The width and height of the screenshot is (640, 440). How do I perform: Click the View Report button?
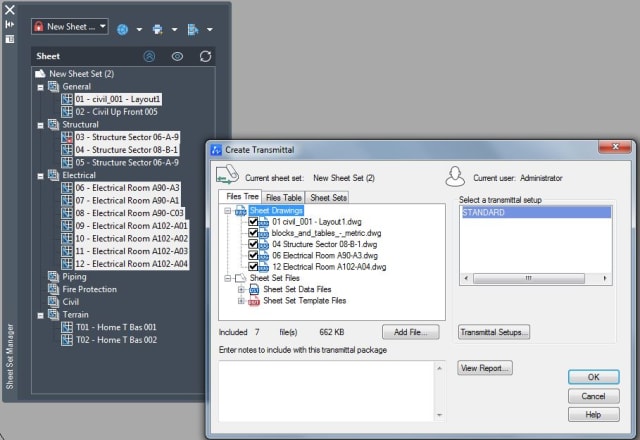(x=485, y=368)
